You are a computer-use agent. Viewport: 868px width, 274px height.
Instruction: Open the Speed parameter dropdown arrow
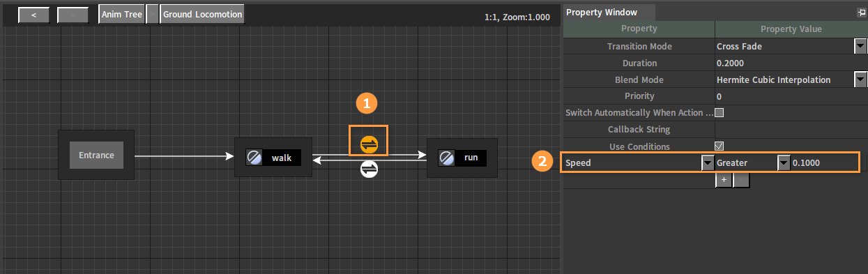coord(707,163)
